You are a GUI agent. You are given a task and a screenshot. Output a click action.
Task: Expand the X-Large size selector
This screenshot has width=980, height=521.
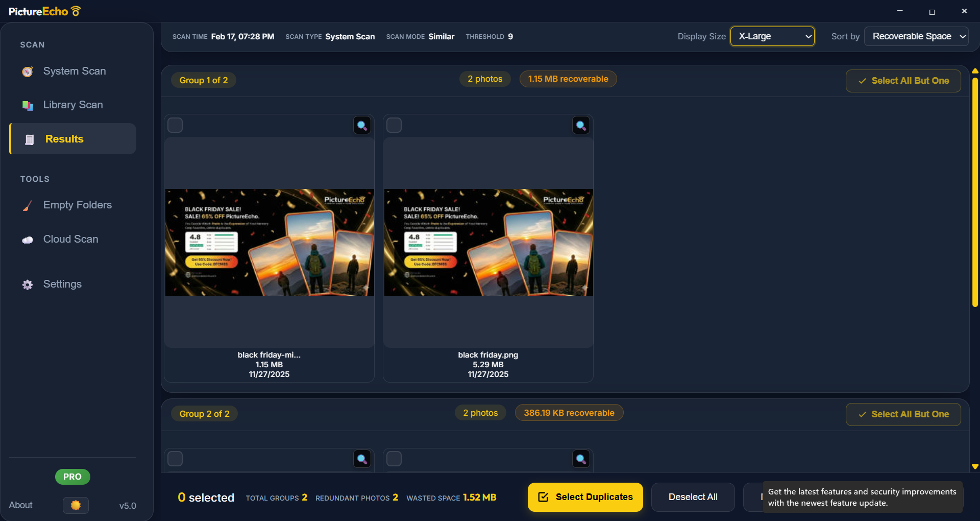coord(772,36)
